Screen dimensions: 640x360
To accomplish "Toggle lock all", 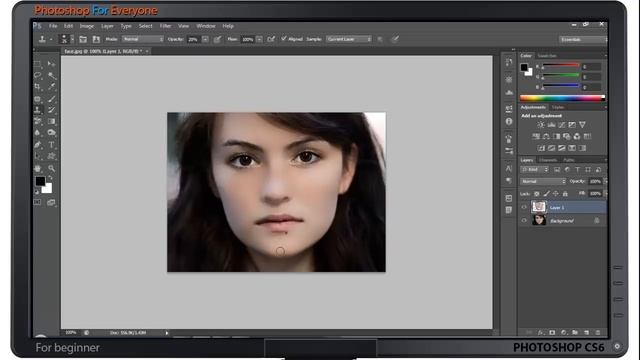I will tap(565, 193).
